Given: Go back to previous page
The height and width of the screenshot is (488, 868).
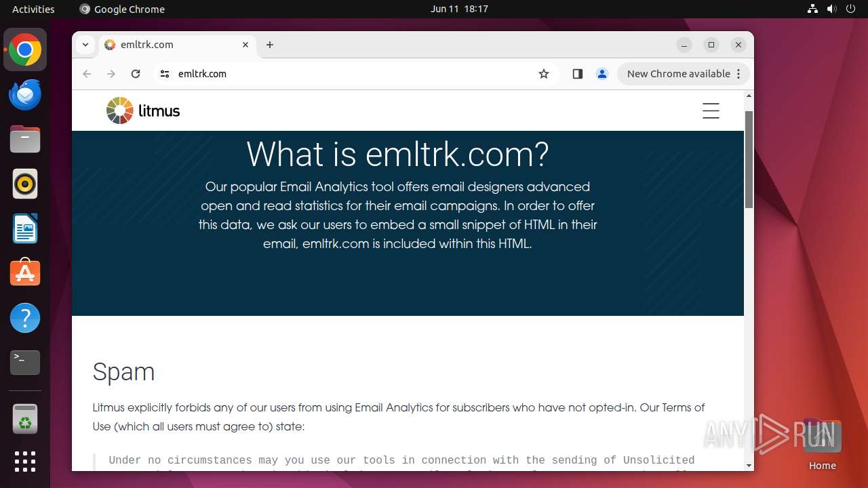Looking at the screenshot, I should (87, 74).
